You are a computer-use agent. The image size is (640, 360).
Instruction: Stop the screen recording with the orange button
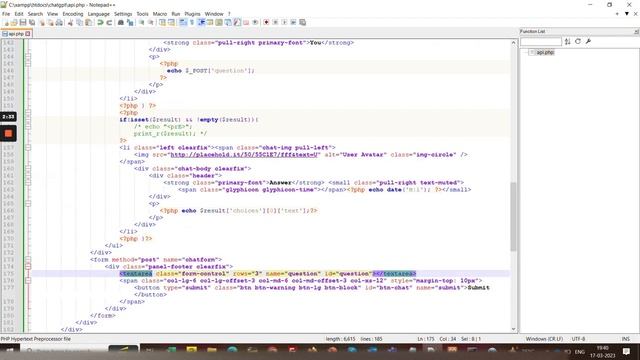[8, 133]
